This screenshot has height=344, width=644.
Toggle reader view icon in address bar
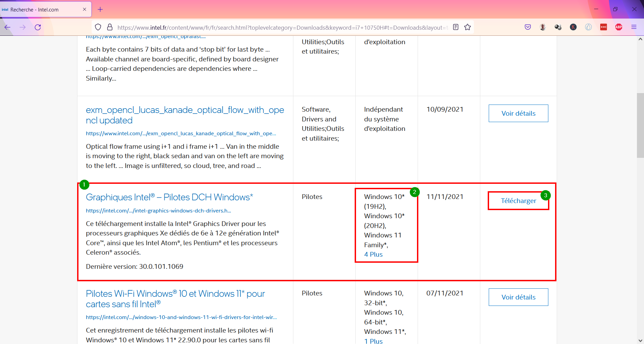click(x=456, y=27)
